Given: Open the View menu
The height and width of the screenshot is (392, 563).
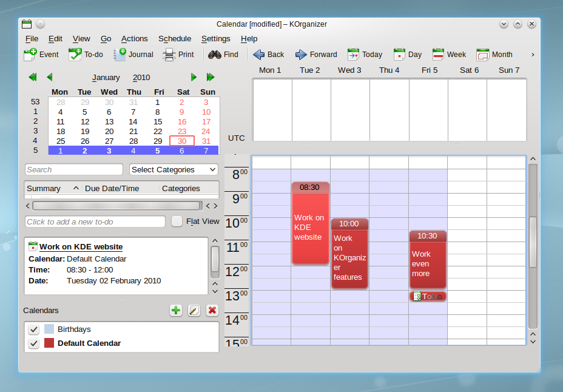Looking at the screenshot, I should [x=81, y=39].
